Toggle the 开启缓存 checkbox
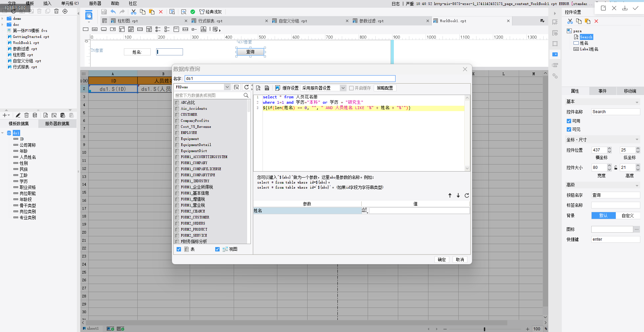 pyautogui.click(x=352, y=88)
